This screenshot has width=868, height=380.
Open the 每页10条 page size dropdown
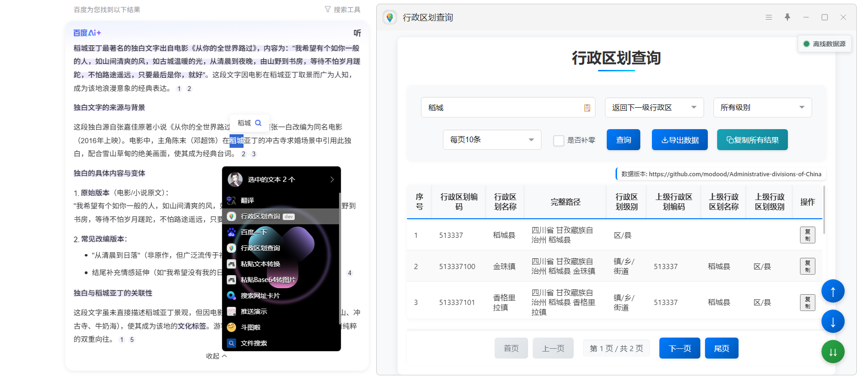point(492,140)
